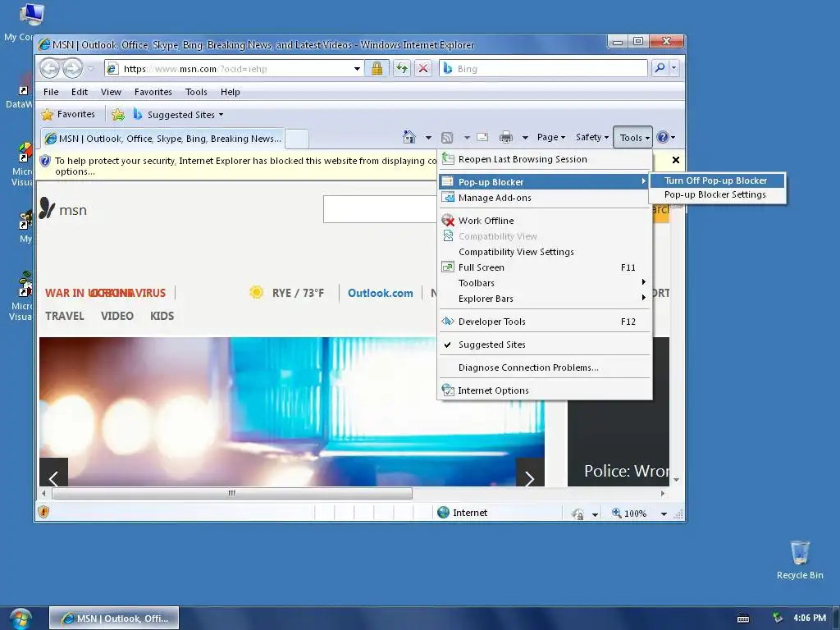Open Internet Options
840x630 pixels.
coord(545,390)
